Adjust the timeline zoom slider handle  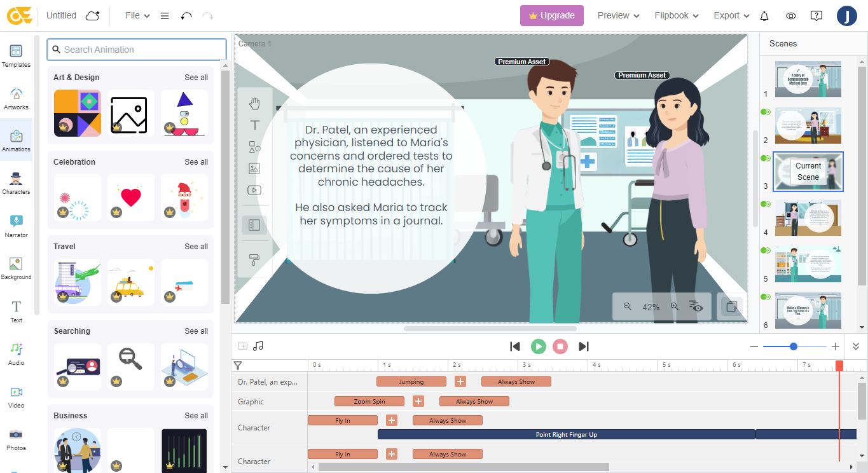click(794, 346)
